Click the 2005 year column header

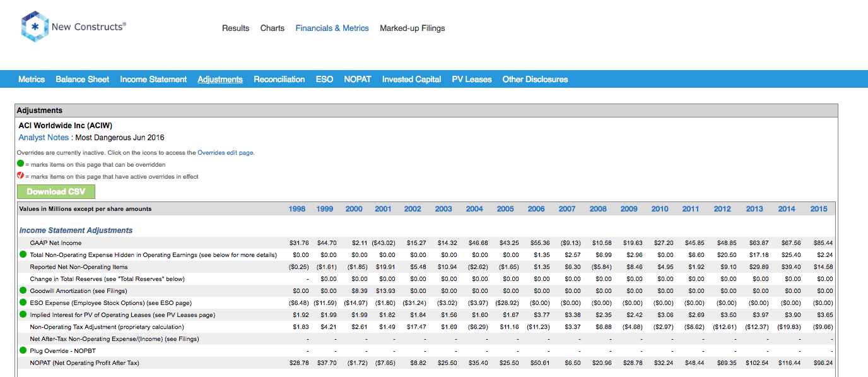point(505,209)
